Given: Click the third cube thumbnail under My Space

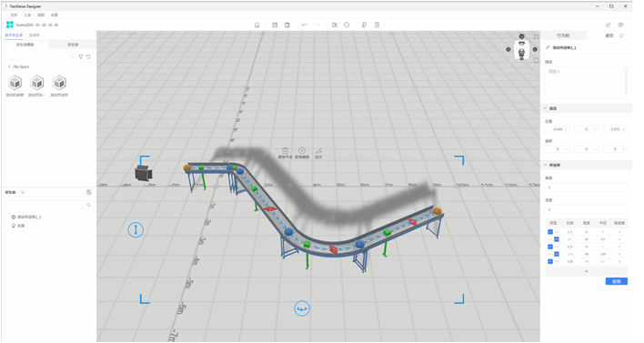Looking at the screenshot, I should (59, 83).
